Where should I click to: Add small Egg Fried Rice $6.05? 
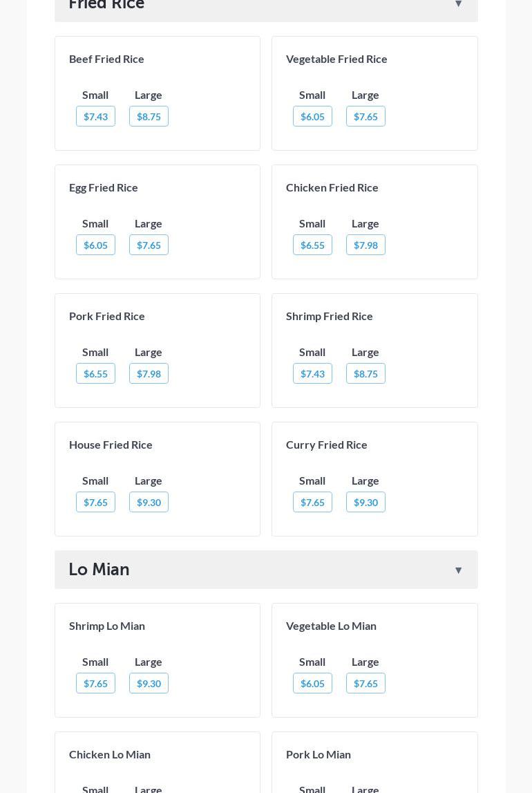[x=95, y=245]
